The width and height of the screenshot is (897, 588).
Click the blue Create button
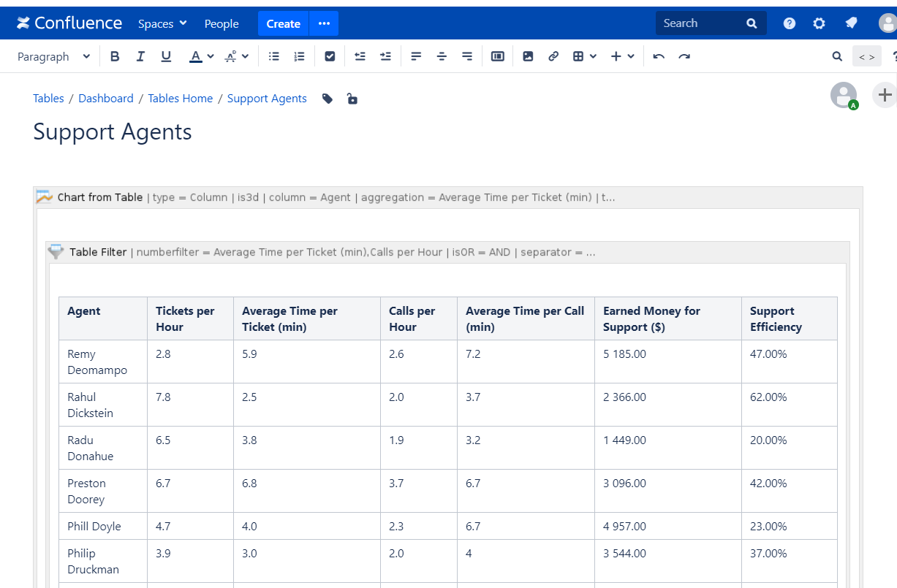click(283, 23)
